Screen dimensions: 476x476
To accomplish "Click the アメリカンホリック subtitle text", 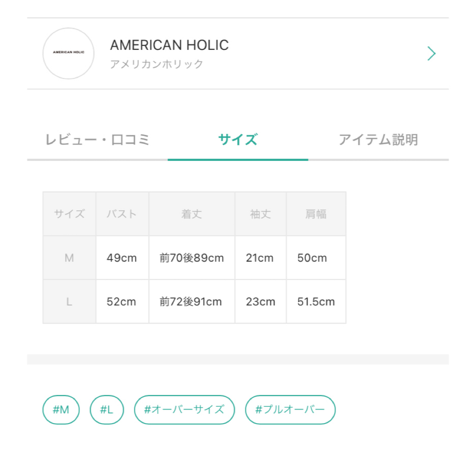I will coord(156,64).
